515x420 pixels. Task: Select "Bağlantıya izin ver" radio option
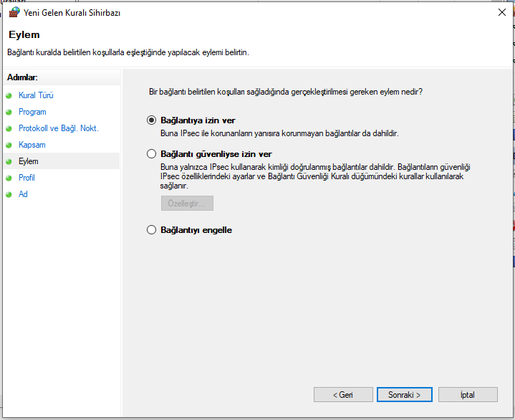pos(151,120)
